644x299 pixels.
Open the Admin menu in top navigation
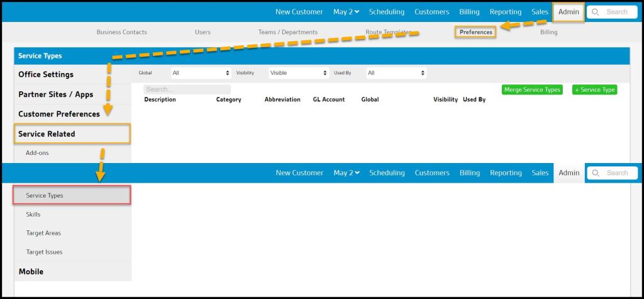coord(568,12)
